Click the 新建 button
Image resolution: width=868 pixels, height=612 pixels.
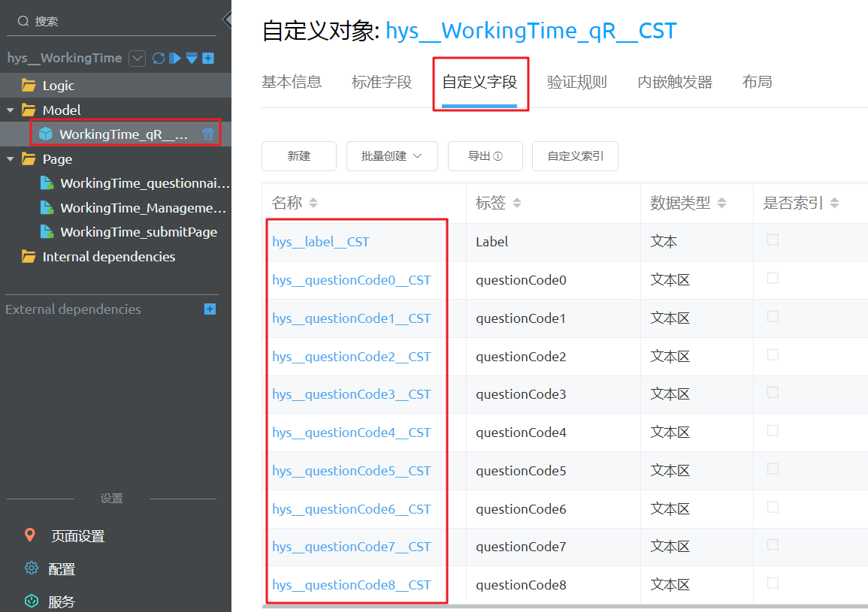point(299,156)
